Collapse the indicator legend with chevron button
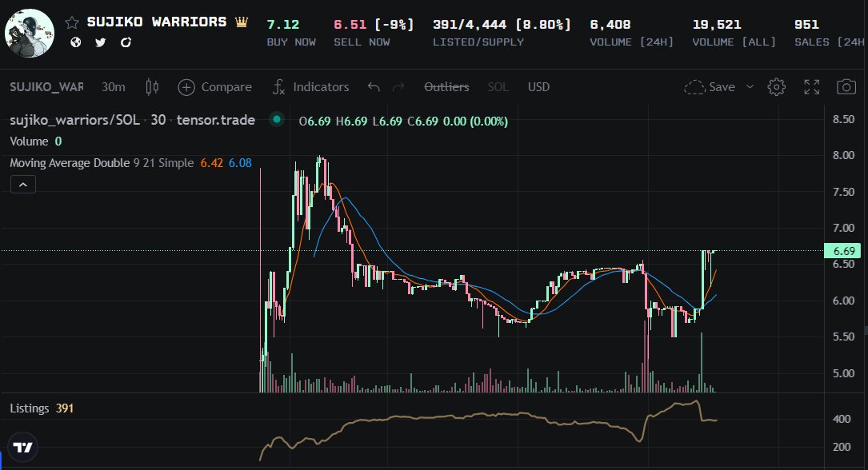The width and height of the screenshot is (868, 470). [x=23, y=185]
